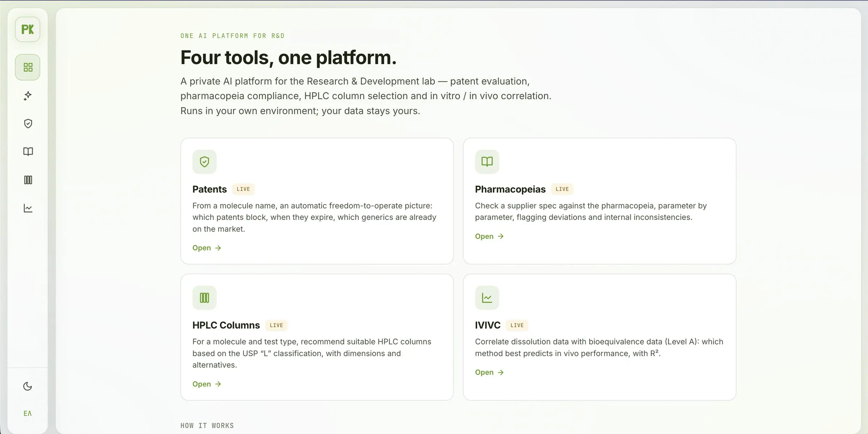Switch language with the ΕΛ button
This screenshot has height=434, width=868.
click(x=27, y=413)
